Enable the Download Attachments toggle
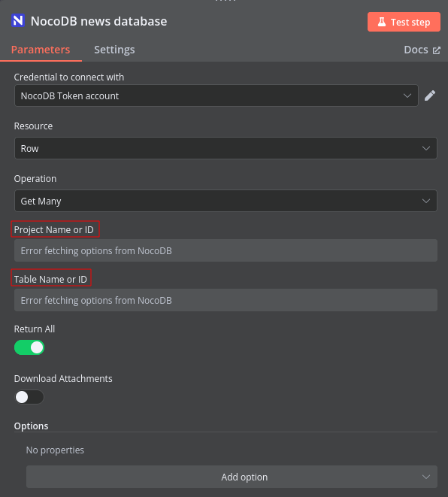This screenshot has width=448, height=497. (29, 397)
